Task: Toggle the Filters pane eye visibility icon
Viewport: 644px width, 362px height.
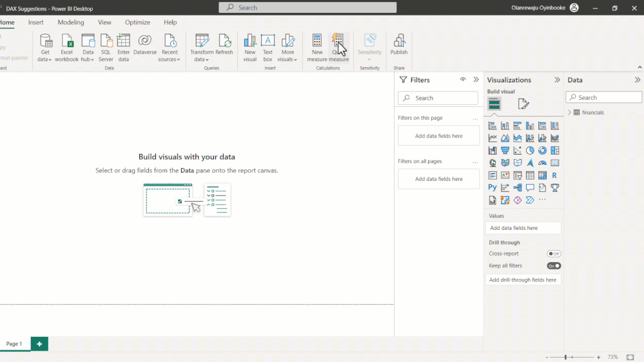Action: pyautogui.click(x=463, y=80)
